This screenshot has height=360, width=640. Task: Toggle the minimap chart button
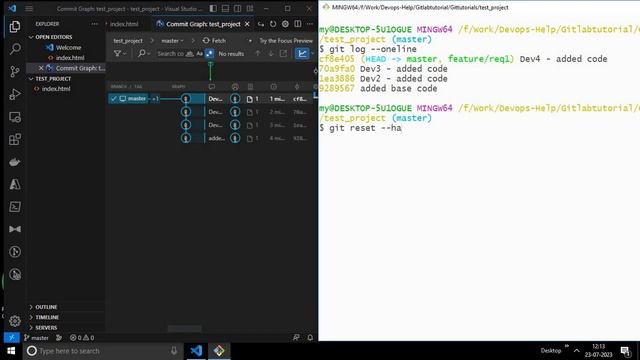click(302, 53)
